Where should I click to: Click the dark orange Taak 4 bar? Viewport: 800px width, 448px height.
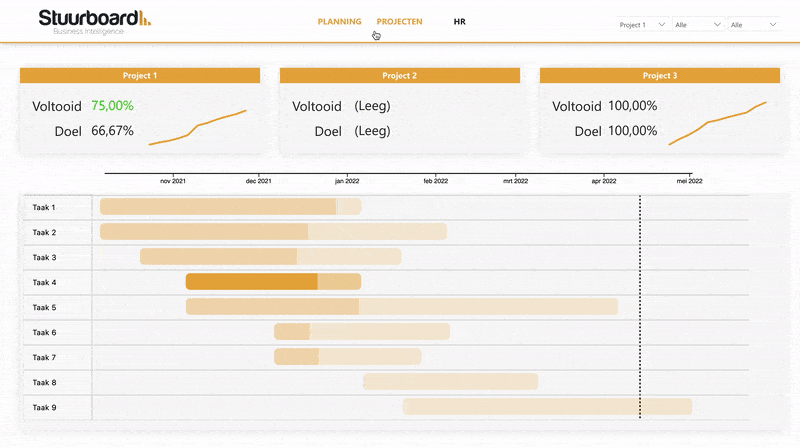tap(251, 282)
